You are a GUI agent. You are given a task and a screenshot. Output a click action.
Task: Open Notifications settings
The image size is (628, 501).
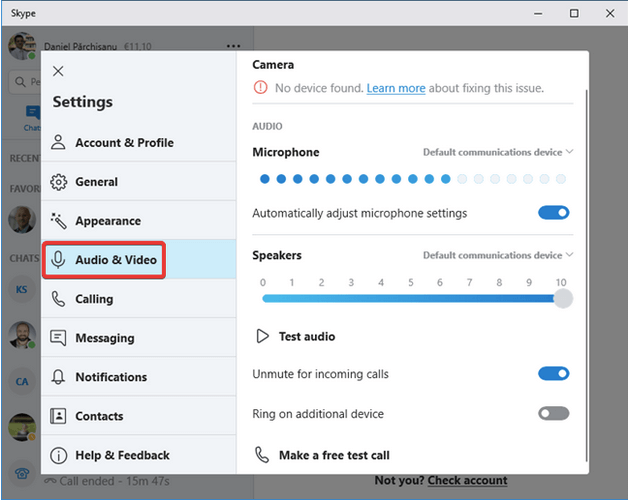point(139,377)
